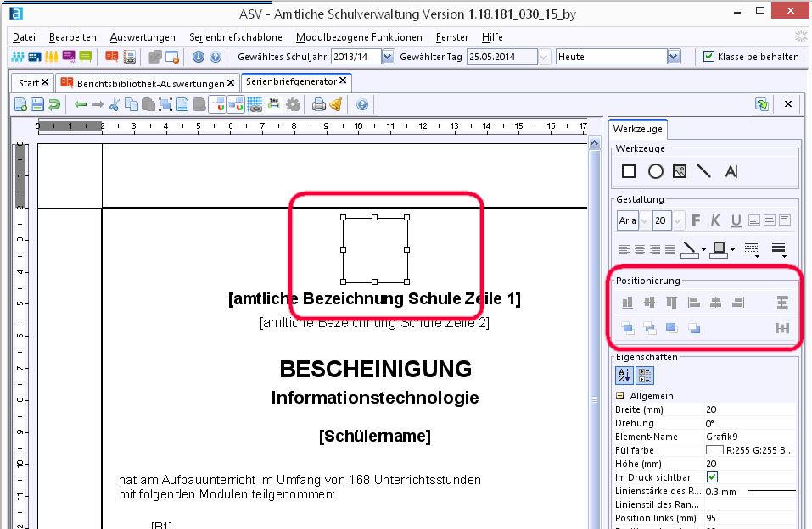This screenshot has width=812, height=529.
Task: Toggle italic (K) formatting
Action: click(715, 220)
